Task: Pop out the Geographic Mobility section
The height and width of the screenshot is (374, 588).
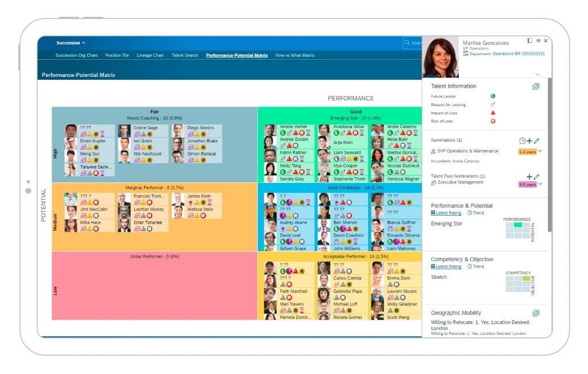Action: pyautogui.click(x=536, y=313)
